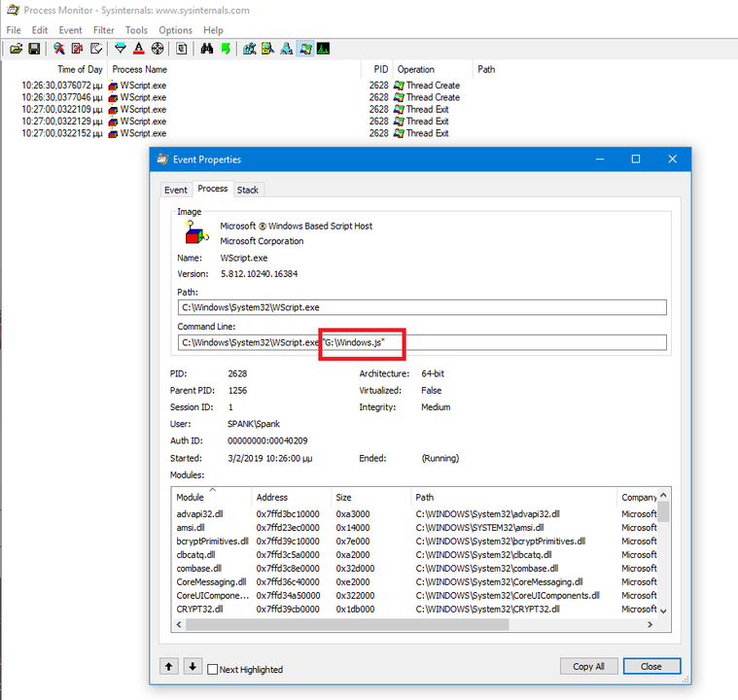
Task: Open the Highlight red letter A icon
Action: tap(139, 49)
